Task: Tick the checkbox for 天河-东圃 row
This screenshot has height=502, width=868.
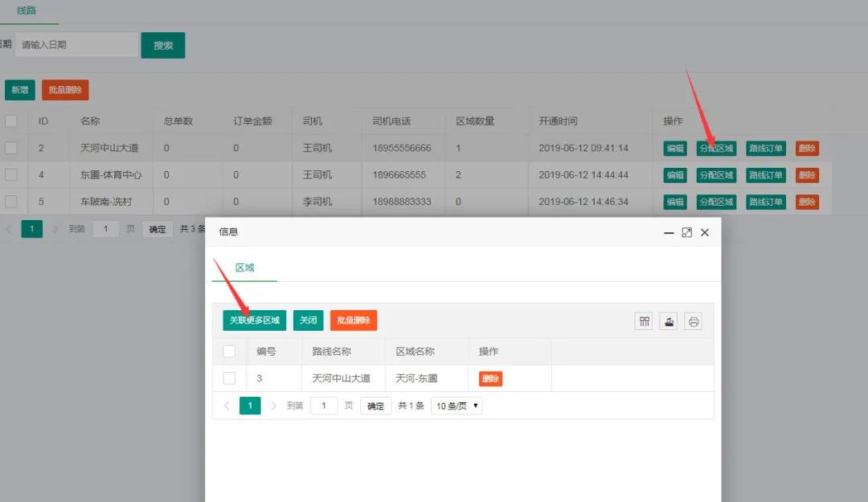Action: pos(229,378)
